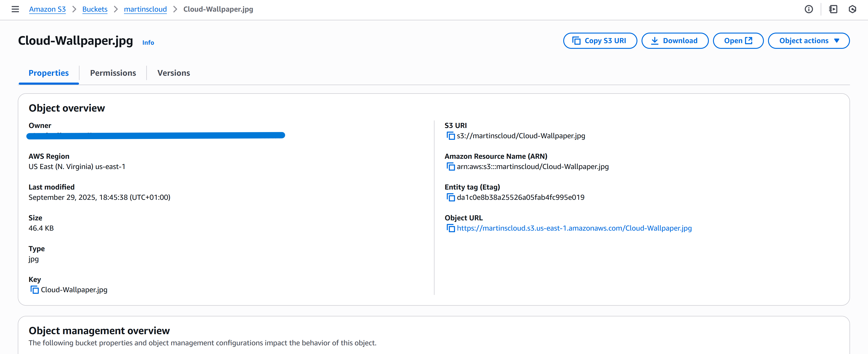Copy the S3 URI value icon
This screenshot has height=354, width=868.
coord(450,136)
